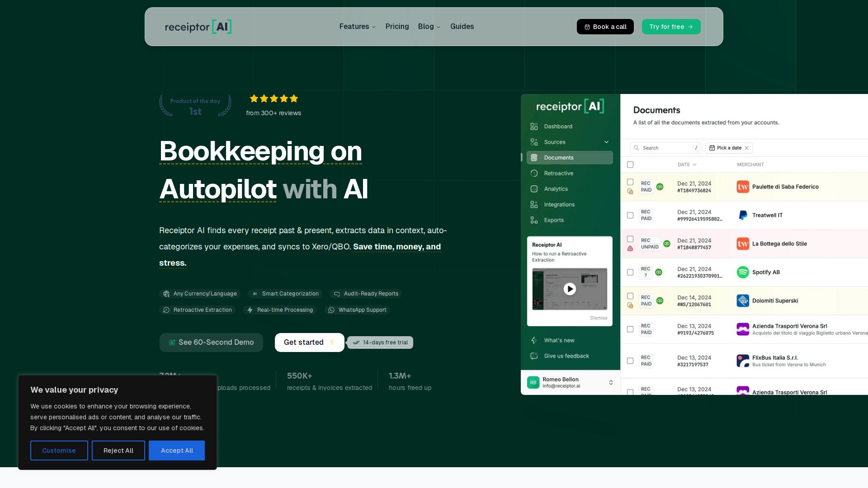
Task: Open the Retroactive section
Action: tap(558, 173)
